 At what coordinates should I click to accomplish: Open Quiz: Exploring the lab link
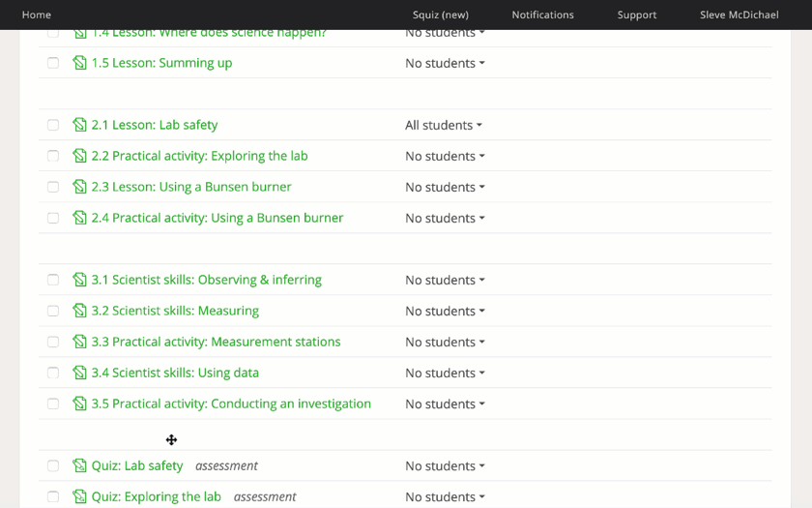coord(156,496)
